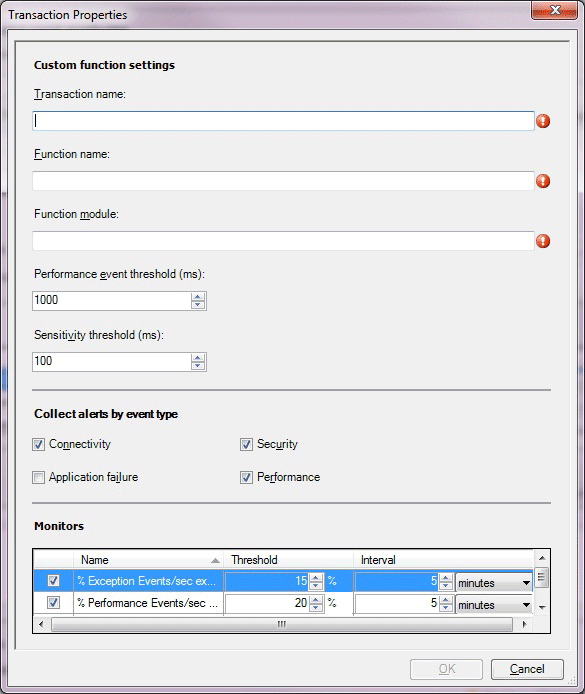Decrease the Performance Events interval value

point(446,607)
